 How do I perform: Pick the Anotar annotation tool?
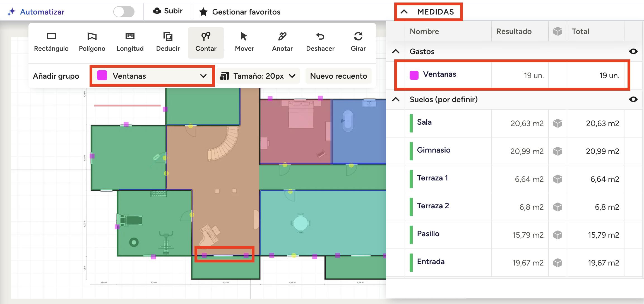pyautogui.click(x=282, y=42)
